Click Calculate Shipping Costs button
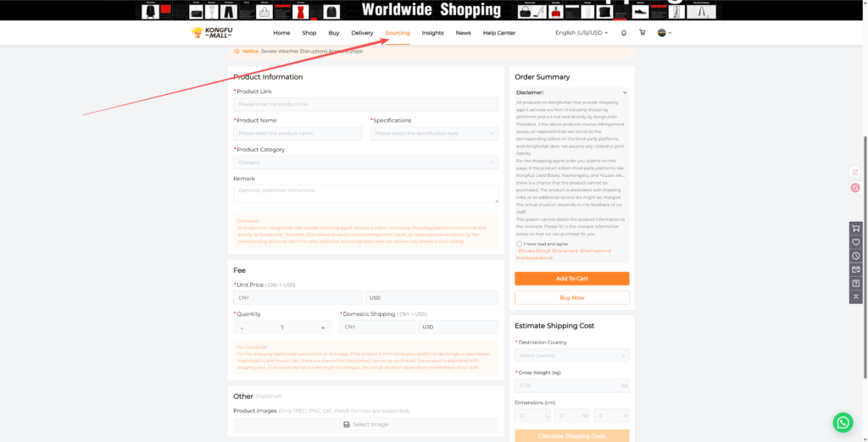This screenshot has height=442, width=868. (572, 436)
